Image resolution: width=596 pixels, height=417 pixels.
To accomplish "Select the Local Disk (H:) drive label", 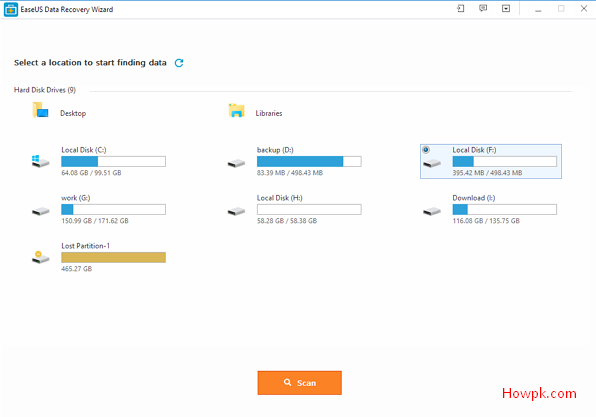I will tap(279, 198).
